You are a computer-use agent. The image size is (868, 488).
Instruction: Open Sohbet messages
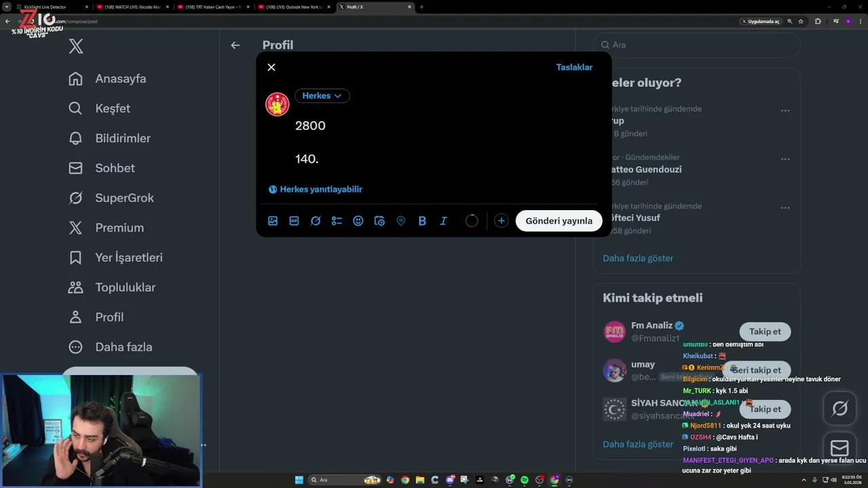click(102, 168)
